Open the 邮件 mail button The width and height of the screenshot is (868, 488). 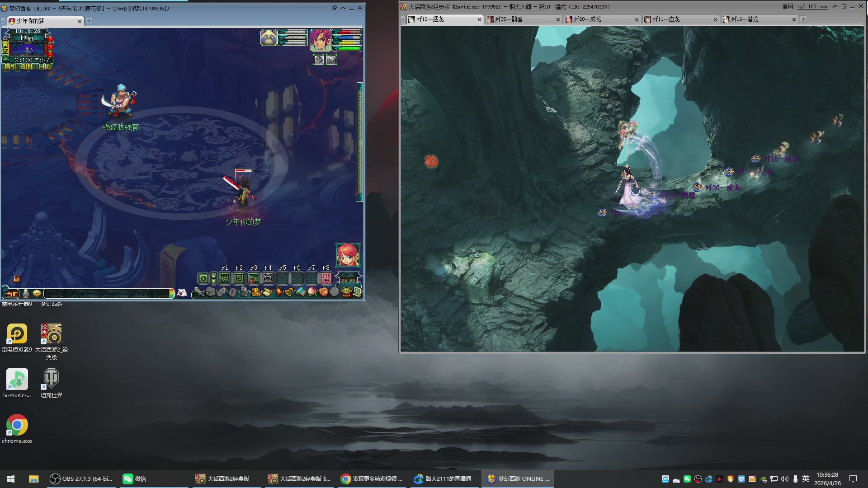(x=27, y=66)
